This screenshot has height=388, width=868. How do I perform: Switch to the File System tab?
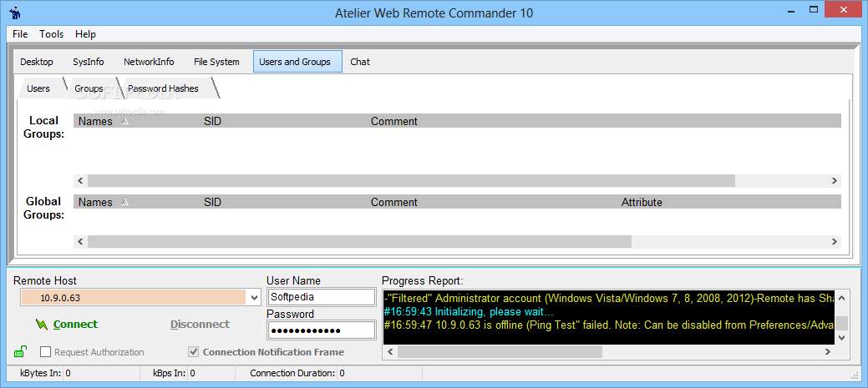point(216,62)
